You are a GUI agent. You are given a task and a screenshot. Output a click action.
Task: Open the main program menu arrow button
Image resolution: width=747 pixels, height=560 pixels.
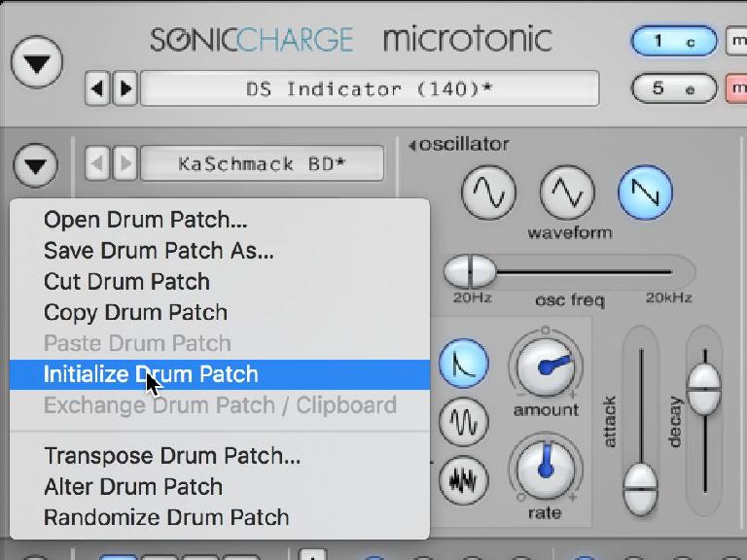tap(37, 62)
